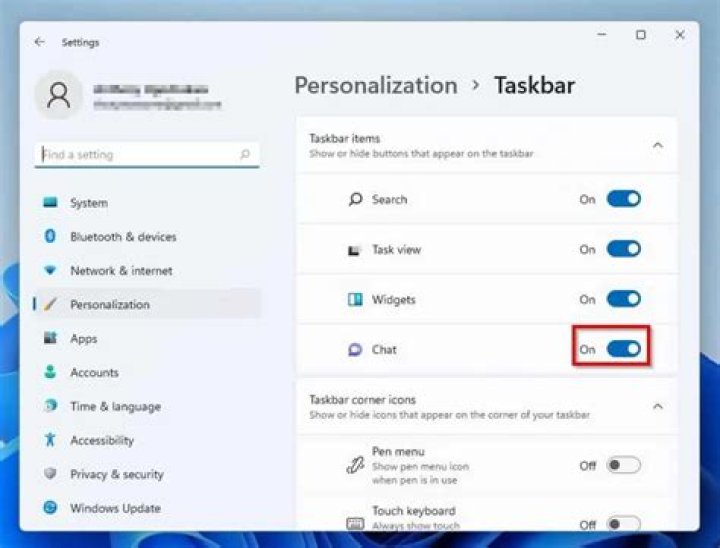Minimize the Settings window

[602, 34]
